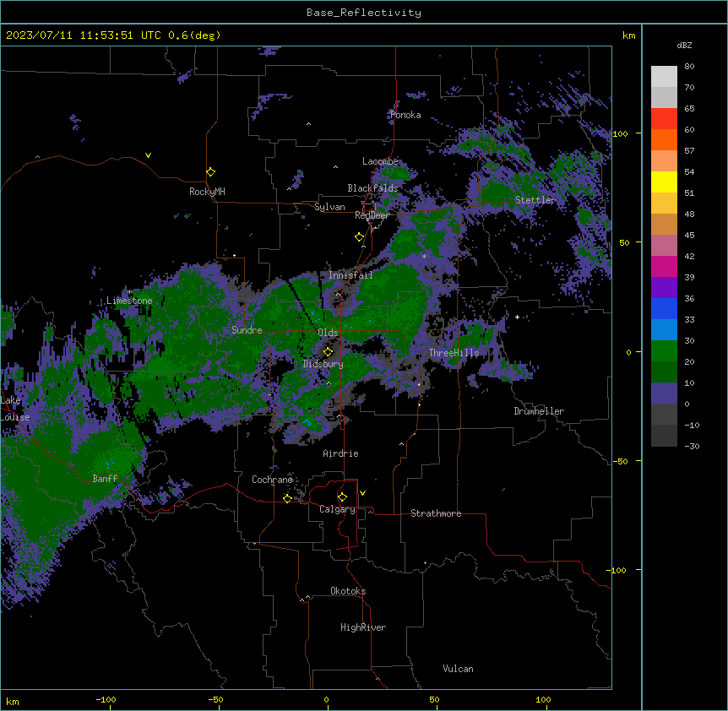Click the Banff label on the map

tap(105, 479)
